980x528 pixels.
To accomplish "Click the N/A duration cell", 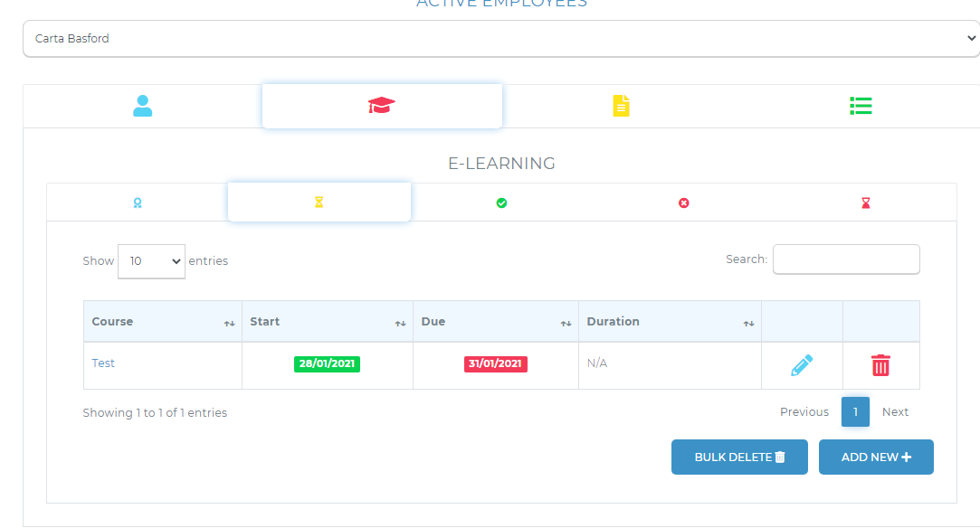I will (670, 365).
